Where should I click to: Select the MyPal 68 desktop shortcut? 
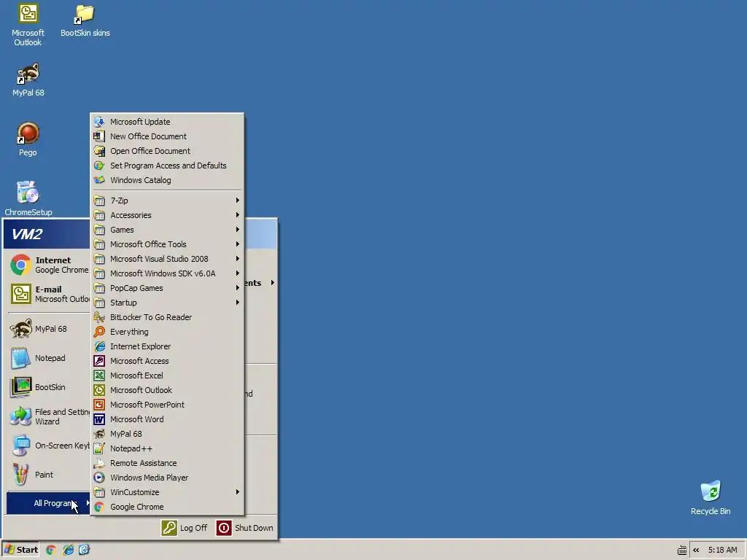tap(28, 79)
